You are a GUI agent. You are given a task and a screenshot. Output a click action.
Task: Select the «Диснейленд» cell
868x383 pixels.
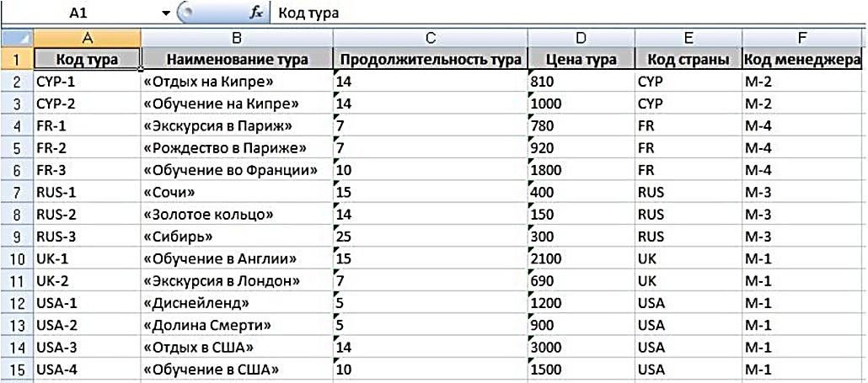237,303
